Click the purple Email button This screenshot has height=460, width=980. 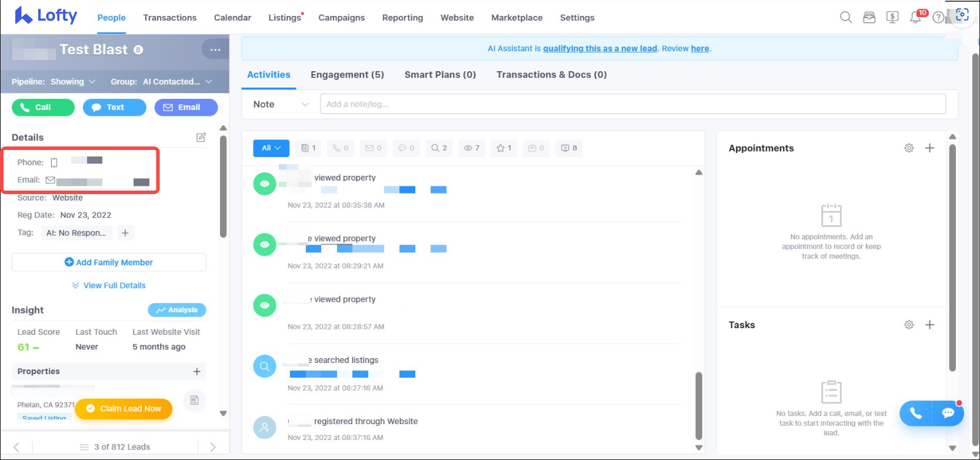click(x=186, y=107)
